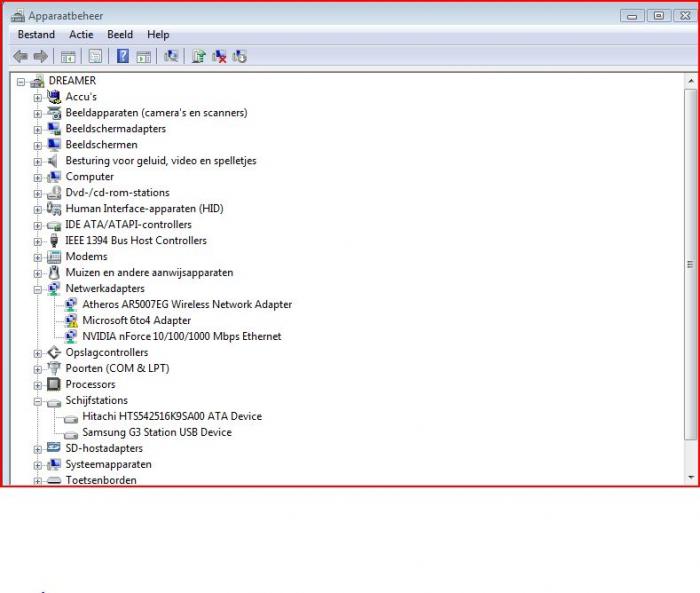Expand the Accu's category
The width and height of the screenshot is (700, 593).
[x=38, y=98]
